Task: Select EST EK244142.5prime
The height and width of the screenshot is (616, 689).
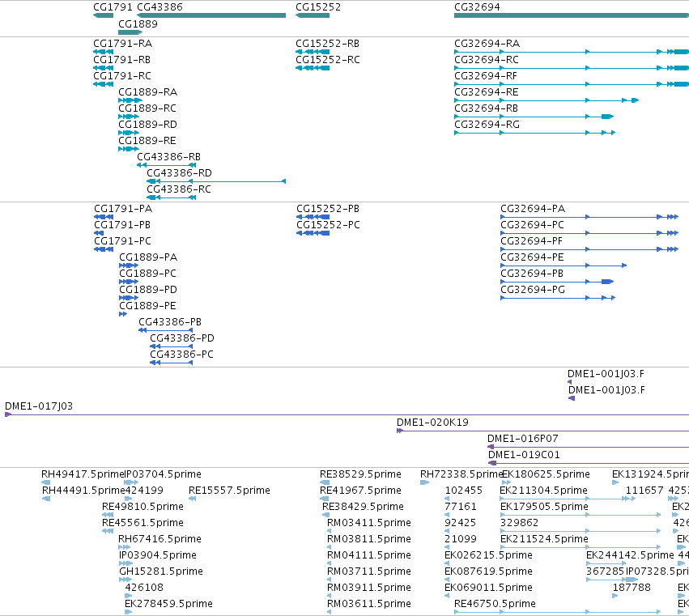Action: [630, 556]
